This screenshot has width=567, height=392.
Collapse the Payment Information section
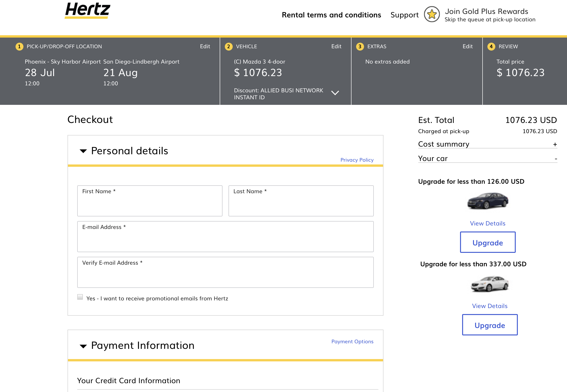tap(83, 346)
